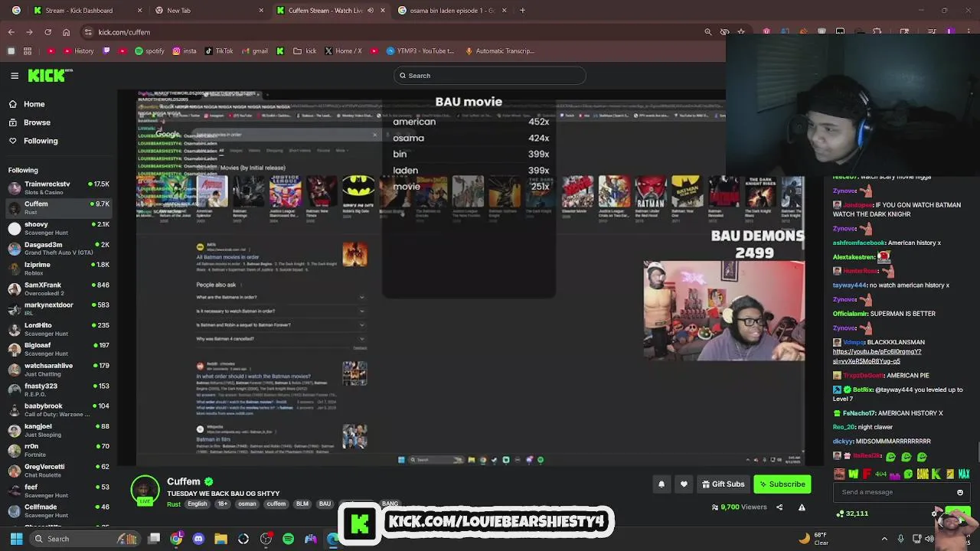980x551 pixels.
Task: Open frosty323 channel in sidebar
Action: coord(58,390)
